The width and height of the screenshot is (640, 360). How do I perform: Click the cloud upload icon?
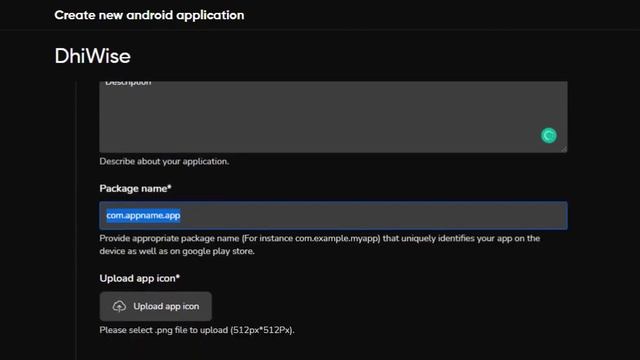click(x=119, y=306)
